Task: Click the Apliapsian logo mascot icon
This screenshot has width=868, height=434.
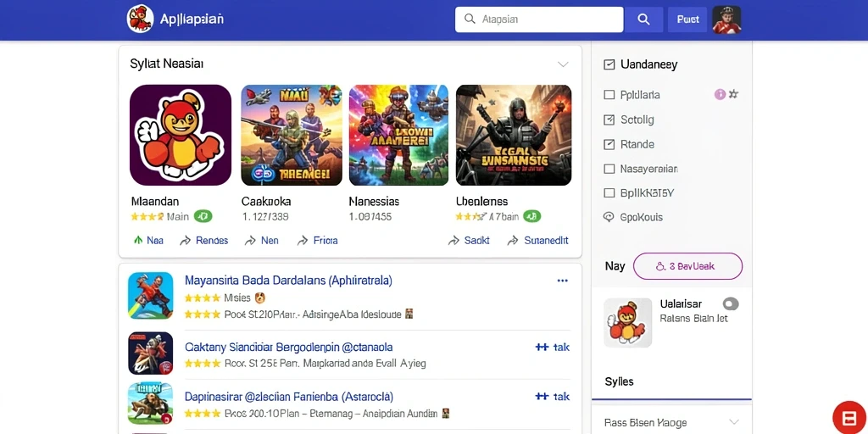Action: pos(140,19)
